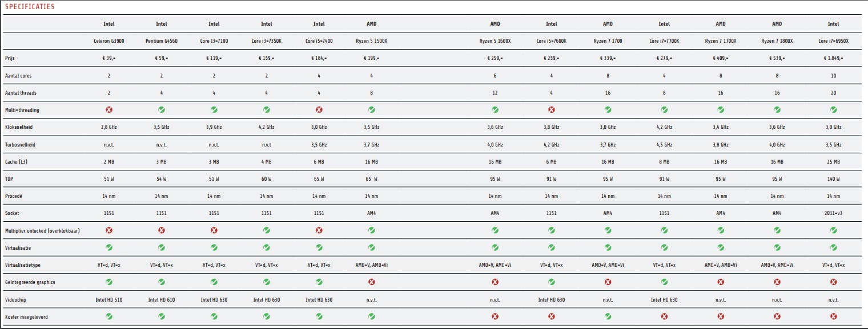Click the cooler-included green check for Ryzen 5 1500X
Image resolution: width=868 pixels, height=329 pixels.
pos(372,316)
